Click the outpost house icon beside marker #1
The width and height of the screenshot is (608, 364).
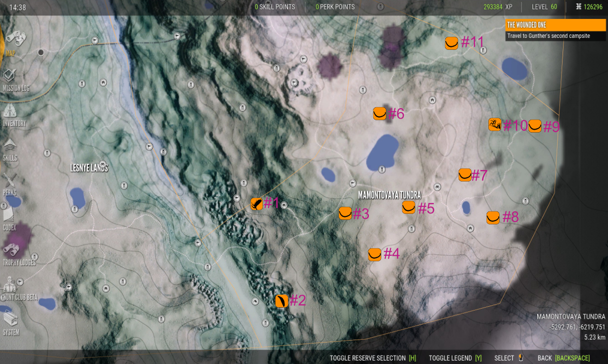284,205
